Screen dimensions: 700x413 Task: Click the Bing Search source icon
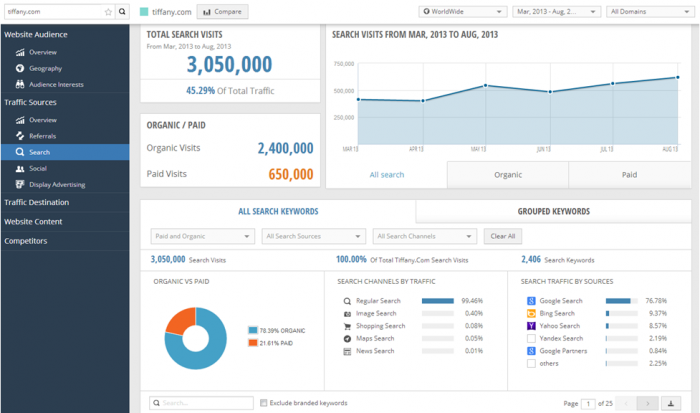click(x=531, y=313)
